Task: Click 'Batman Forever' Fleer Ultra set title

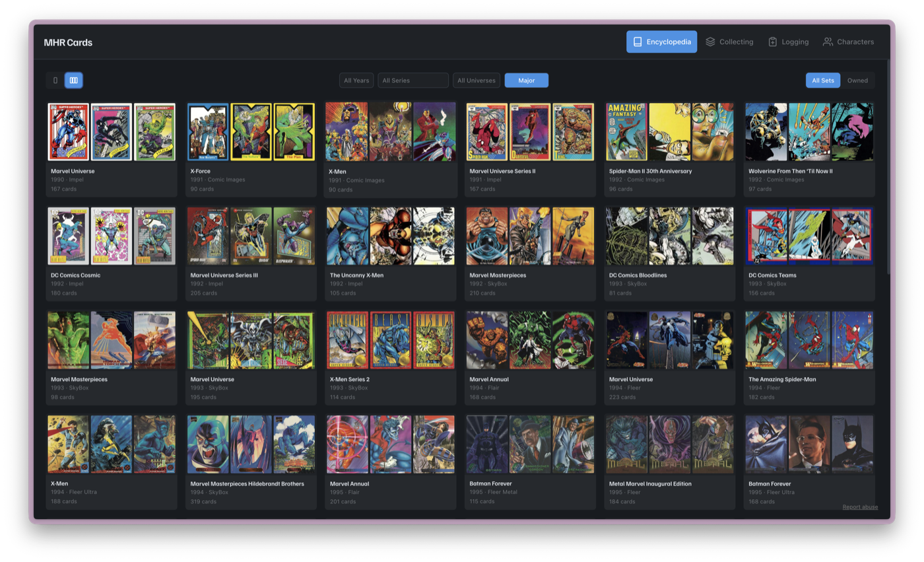Action: coord(770,483)
